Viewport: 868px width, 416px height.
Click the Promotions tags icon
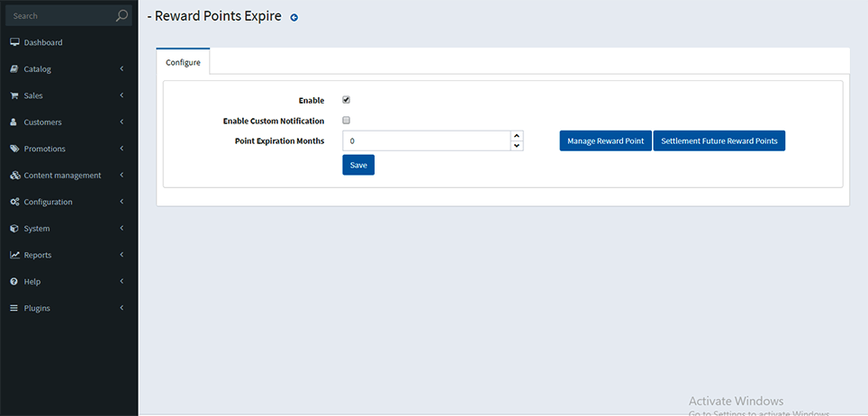pos(14,149)
